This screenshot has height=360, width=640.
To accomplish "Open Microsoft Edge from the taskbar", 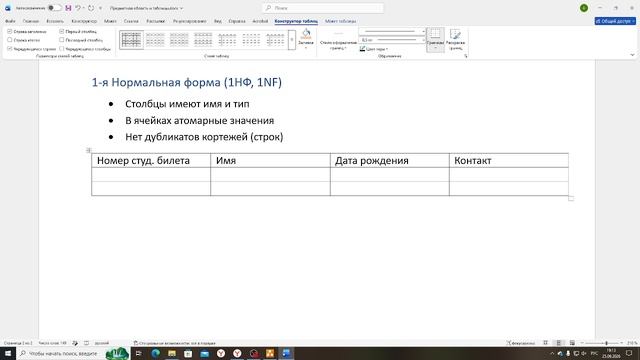I will pyautogui.click(x=156, y=353).
